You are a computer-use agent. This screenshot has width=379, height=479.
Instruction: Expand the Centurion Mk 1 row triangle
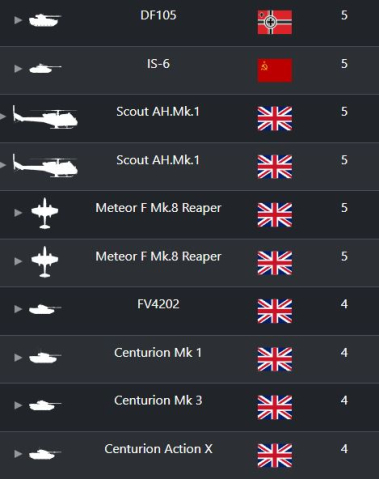[x=18, y=358]
